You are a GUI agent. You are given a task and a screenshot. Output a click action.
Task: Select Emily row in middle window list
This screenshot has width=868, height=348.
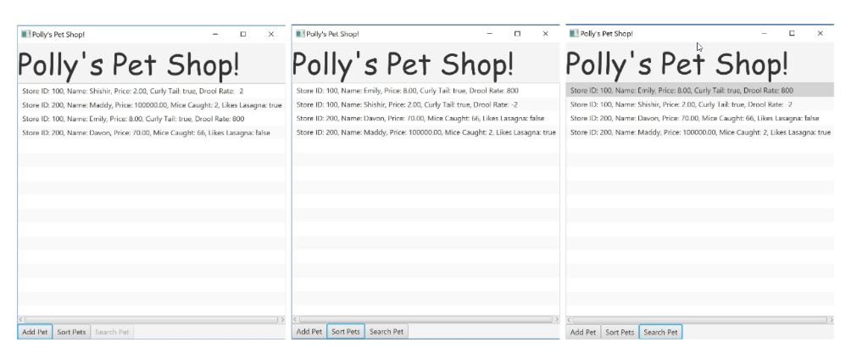[x=426, y=90]
